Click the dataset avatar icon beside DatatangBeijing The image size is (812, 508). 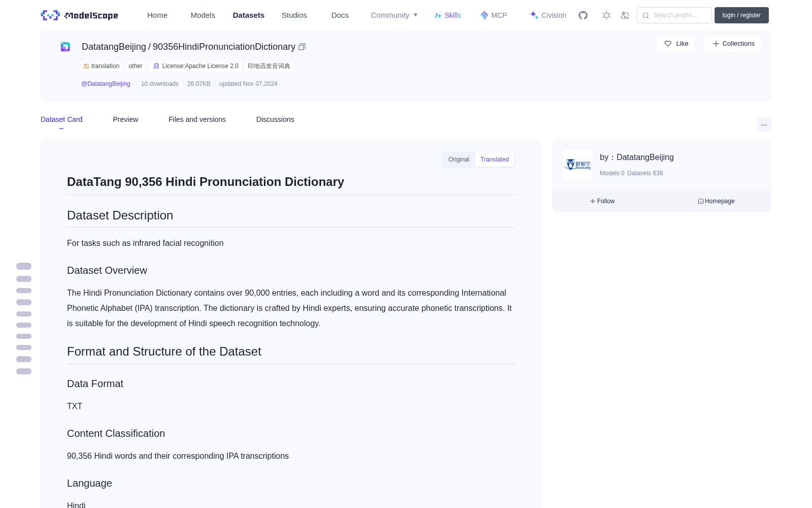tap(65, 47)
